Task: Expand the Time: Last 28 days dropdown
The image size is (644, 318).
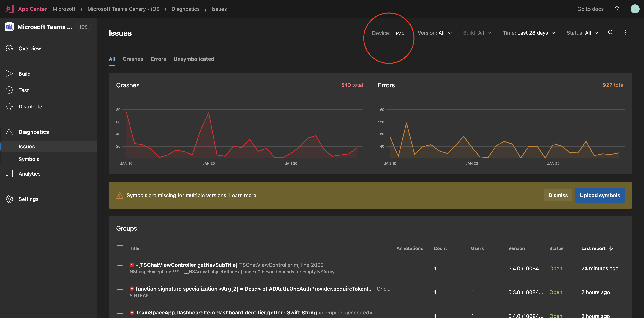Action: (x=529, y=33)
